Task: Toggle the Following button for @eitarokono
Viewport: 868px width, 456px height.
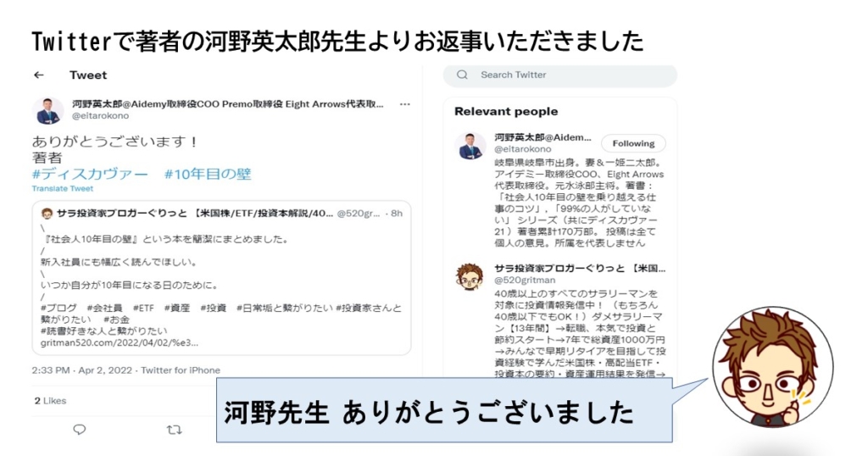Action: pos(633,143)
